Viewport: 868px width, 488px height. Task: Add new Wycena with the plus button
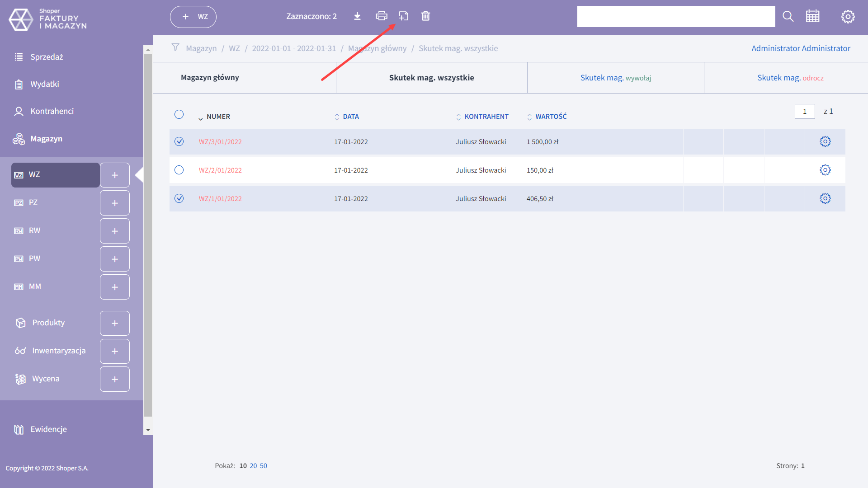point(115,379)
